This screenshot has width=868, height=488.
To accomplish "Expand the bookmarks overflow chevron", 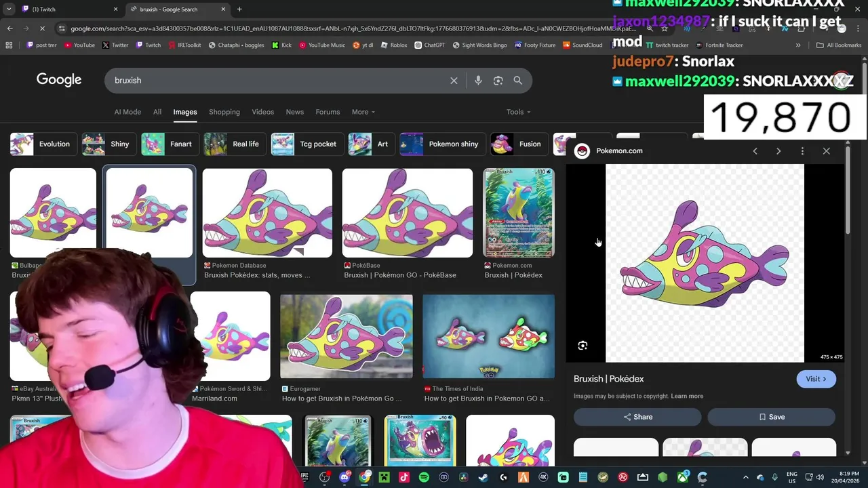I will [798, 45].
